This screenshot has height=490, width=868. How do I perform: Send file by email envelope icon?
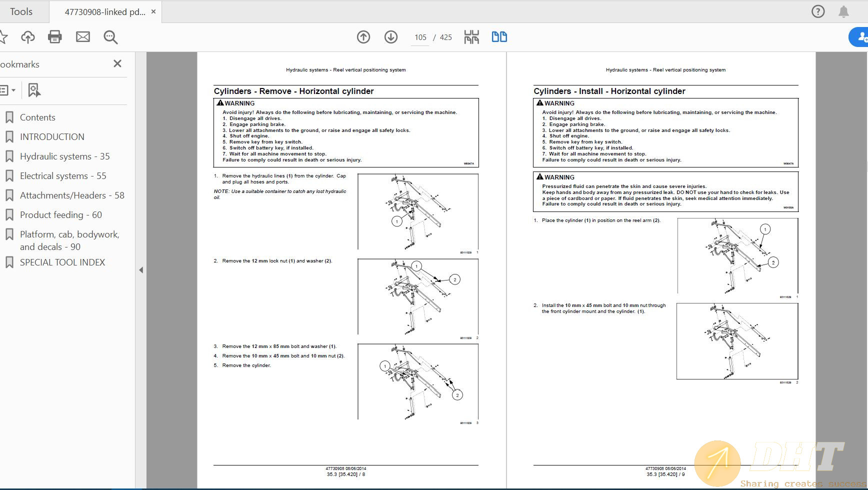(x=83, y=37)
